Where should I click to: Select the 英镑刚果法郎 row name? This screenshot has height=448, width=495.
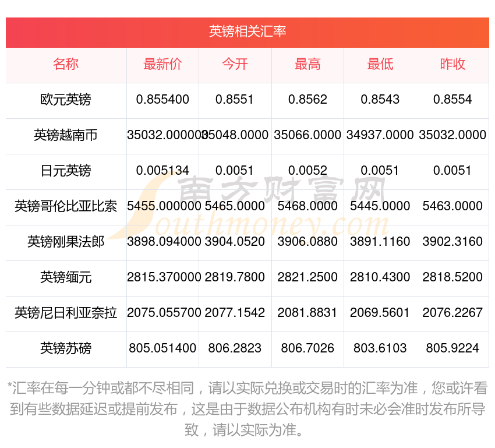click(x=66, y=242)
